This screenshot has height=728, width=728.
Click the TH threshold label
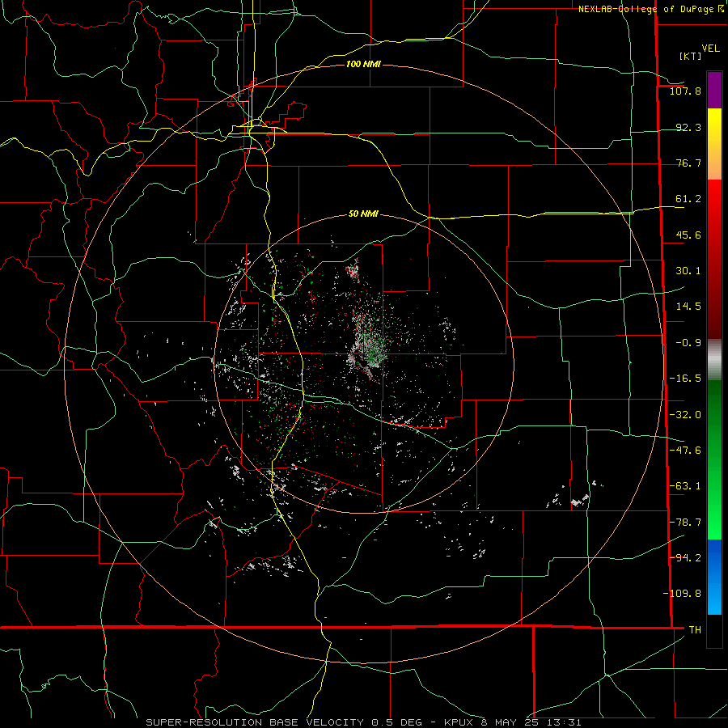click(695, 630)
